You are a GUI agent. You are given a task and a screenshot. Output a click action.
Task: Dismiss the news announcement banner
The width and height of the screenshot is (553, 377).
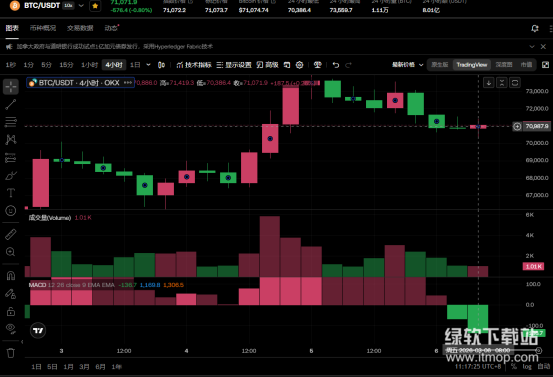543,47
